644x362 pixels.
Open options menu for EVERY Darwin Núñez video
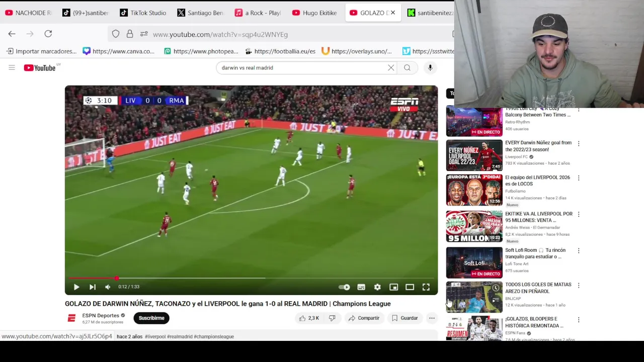click(579, 143)
